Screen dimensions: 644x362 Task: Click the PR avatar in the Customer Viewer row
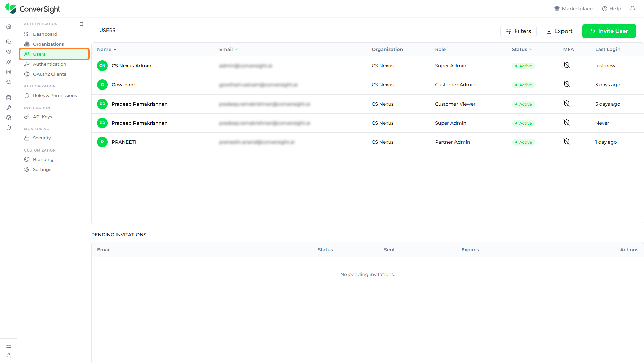point(102,104)
